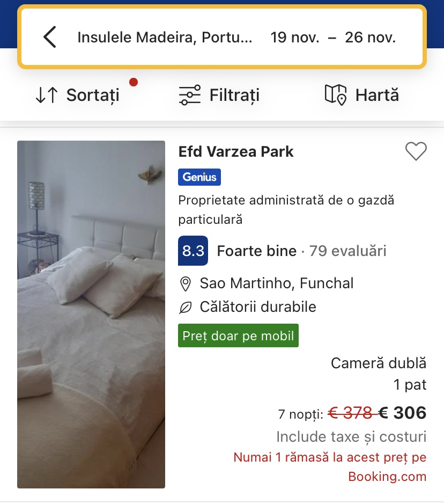Click the € 306 price

pyautogui.click(x=402, y=413)
